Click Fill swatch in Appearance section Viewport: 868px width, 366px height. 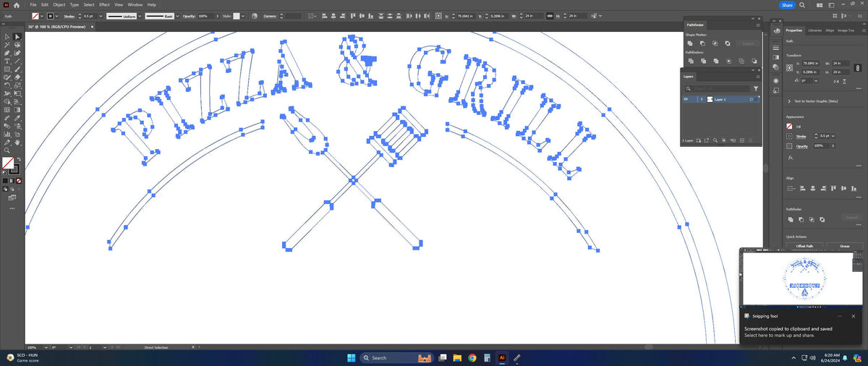tap(789, 126)
